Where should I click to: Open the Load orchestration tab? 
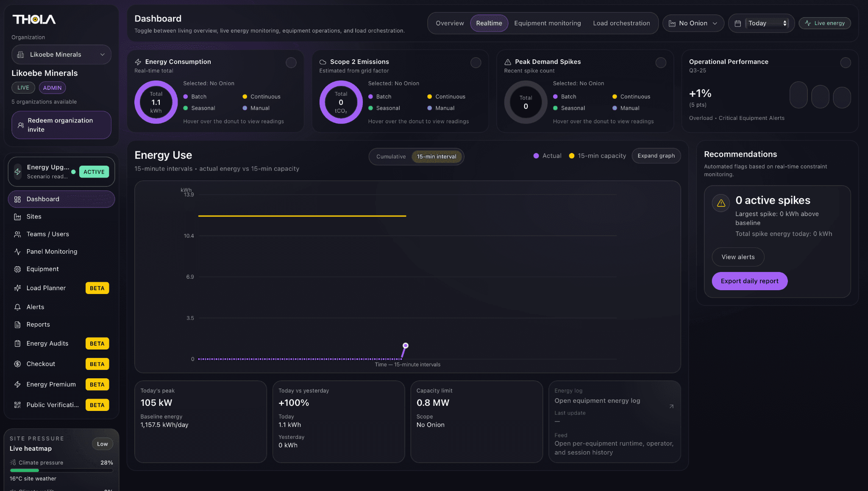pyautogui.click(x=621, y=23)
